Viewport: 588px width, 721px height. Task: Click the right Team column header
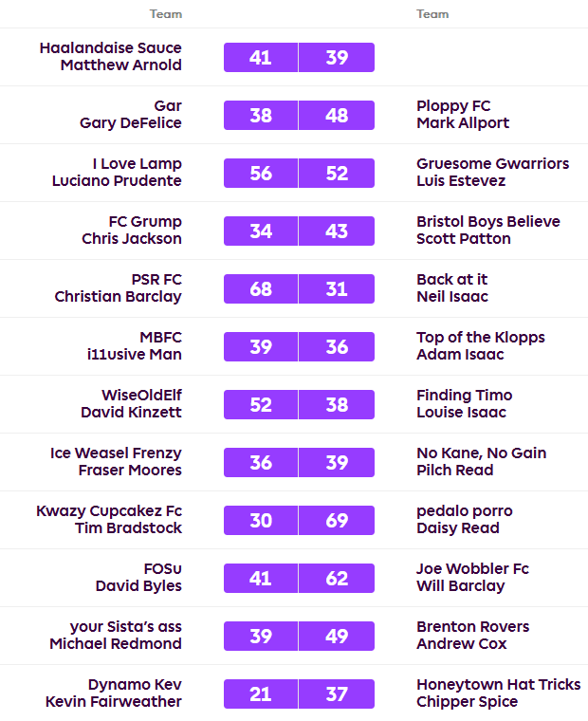pos(432,14)
